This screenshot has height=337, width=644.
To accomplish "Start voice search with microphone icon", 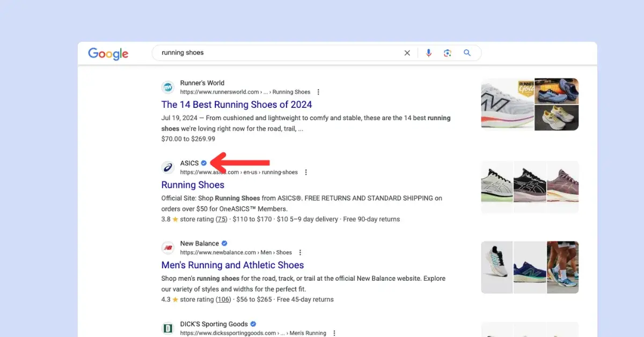I will pos(428,53).
